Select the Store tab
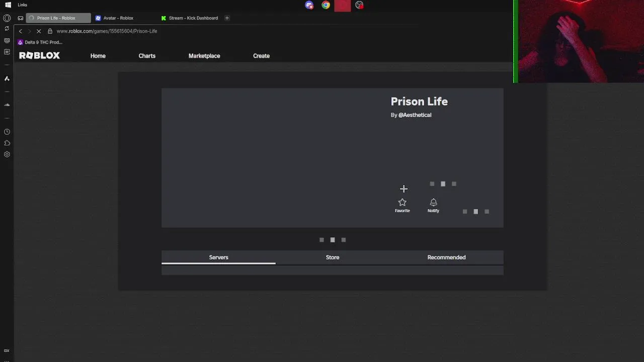The image size is (644, 362). pyautogui.click(x=333, y=257)
